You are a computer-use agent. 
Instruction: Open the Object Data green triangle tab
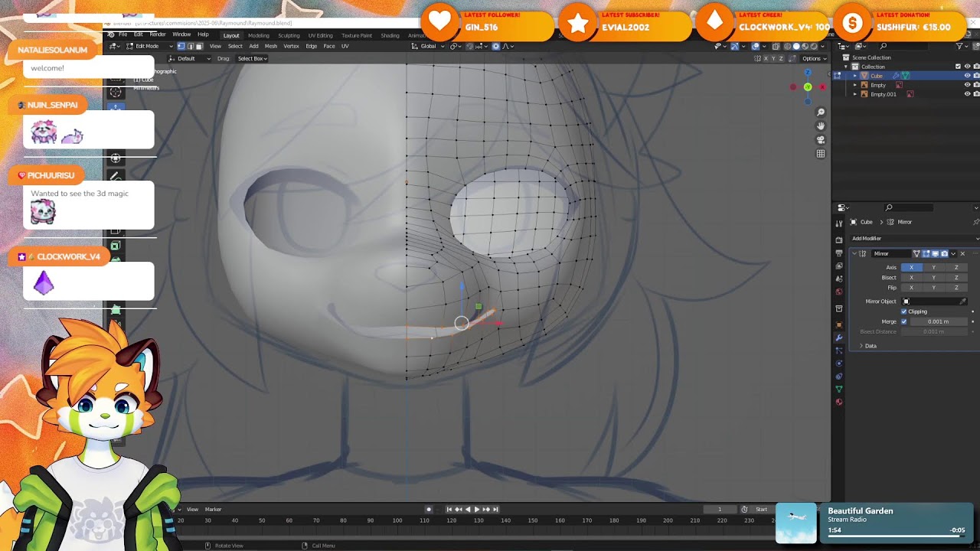pyautogui.click(x=839, y=389)
